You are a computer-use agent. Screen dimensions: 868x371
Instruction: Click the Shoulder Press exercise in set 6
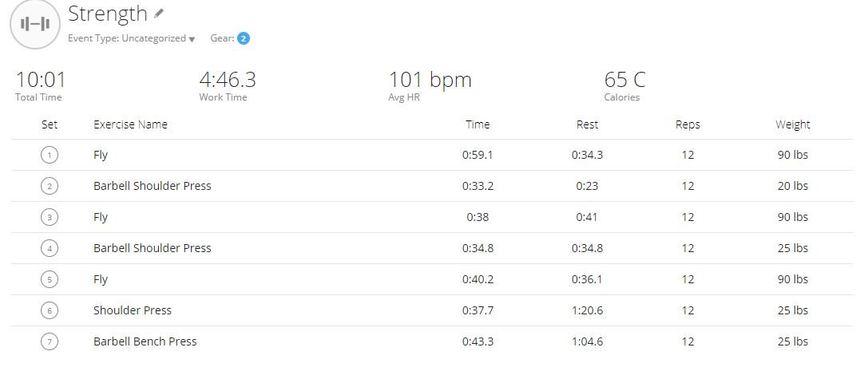pos(133,310)
